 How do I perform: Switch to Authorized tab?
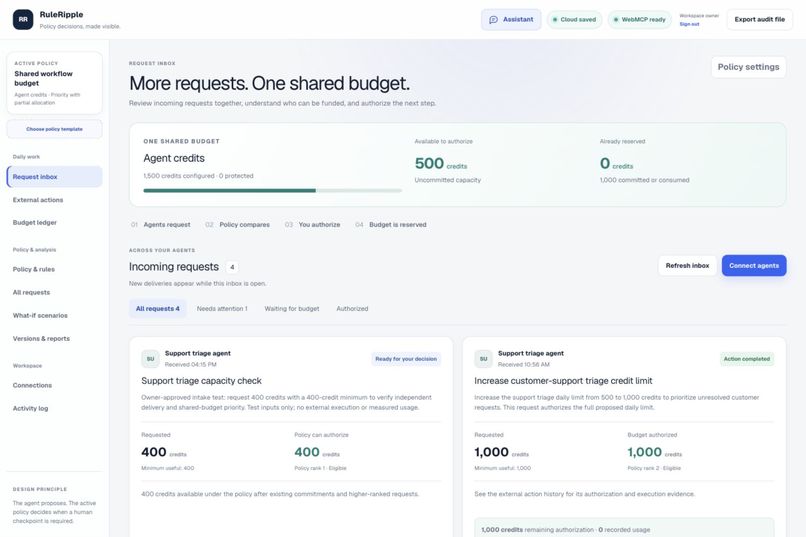pos(352,309)
